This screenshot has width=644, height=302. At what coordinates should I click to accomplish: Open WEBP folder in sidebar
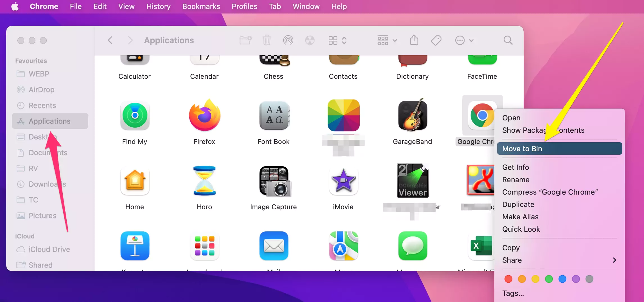point(50,74)
